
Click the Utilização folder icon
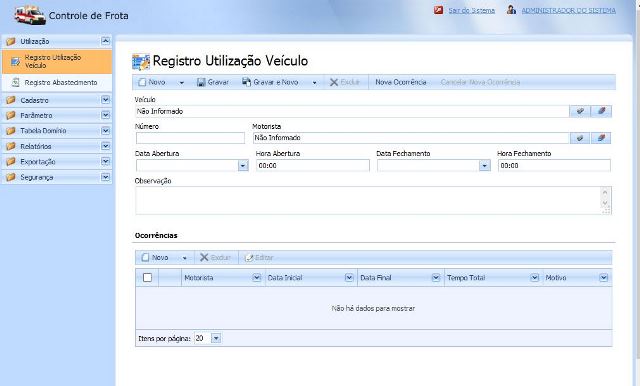pyautogui.click(x=11, y=41)
